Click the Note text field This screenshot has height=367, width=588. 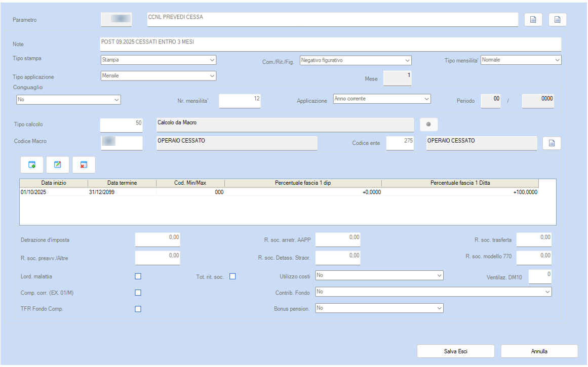(x=331, y=44)
